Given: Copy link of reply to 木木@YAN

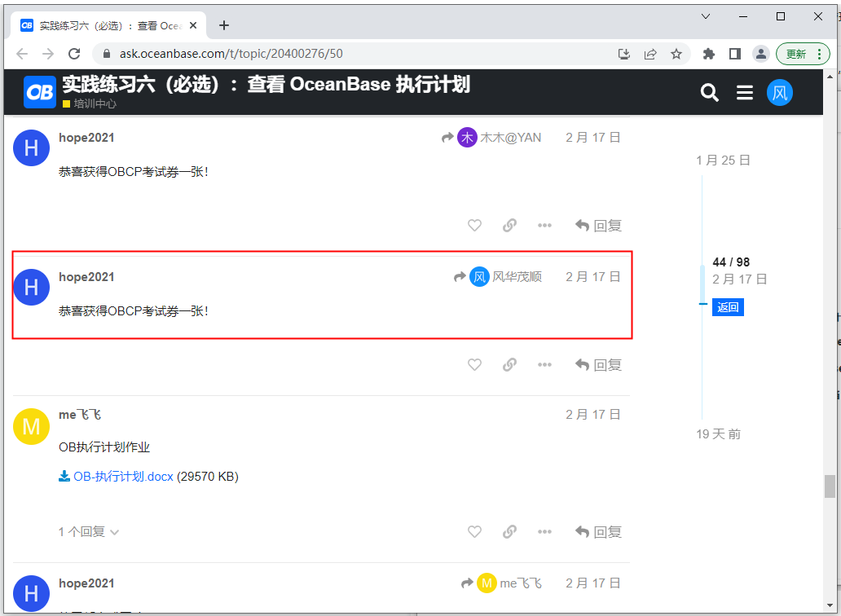Looking at the screenshot, I should click(509, 225).
